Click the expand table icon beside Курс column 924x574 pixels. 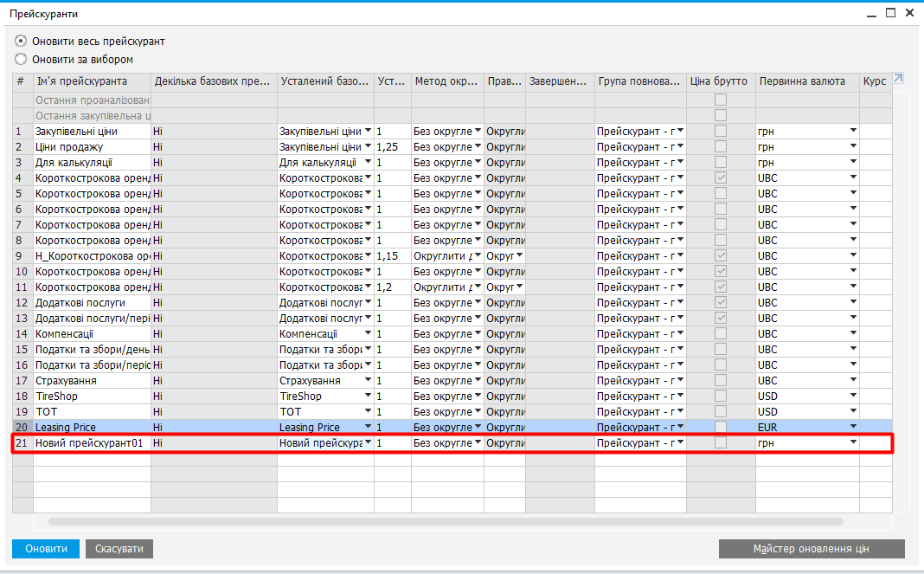click(x=898, y=79)
